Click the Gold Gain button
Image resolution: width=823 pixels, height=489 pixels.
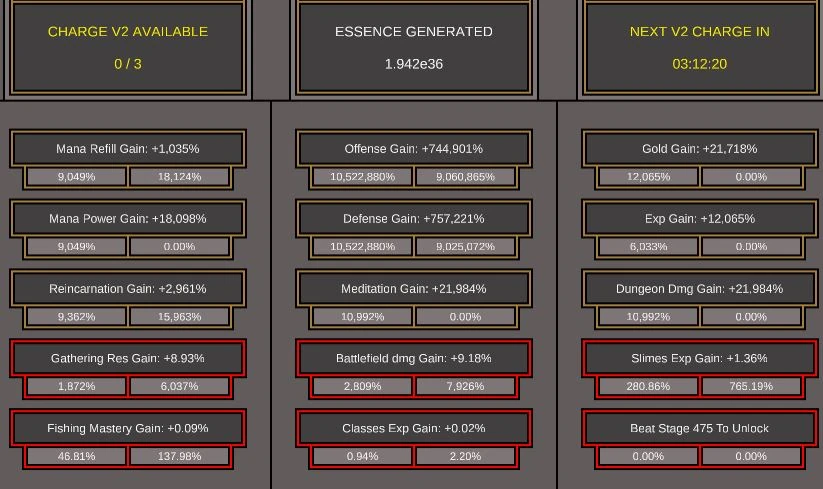point(699,149)
